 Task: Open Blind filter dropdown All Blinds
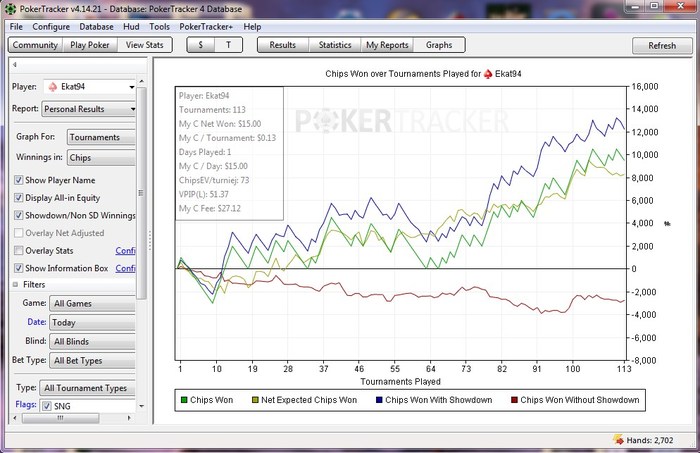tap(92, 341)
